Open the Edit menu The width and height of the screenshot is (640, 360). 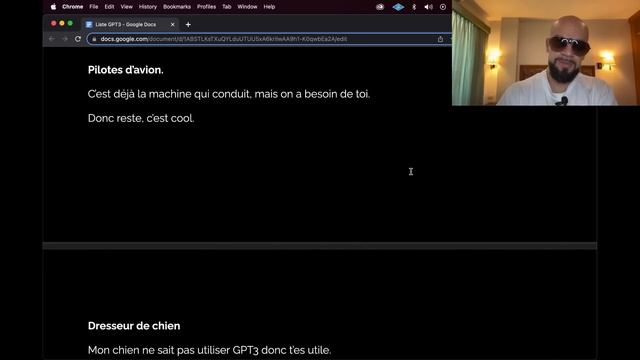(x=109, y=7)
